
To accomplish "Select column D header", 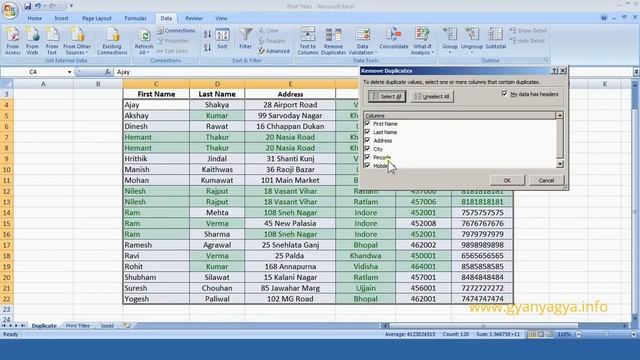I will pyautogui.click(x=217, y=84).
